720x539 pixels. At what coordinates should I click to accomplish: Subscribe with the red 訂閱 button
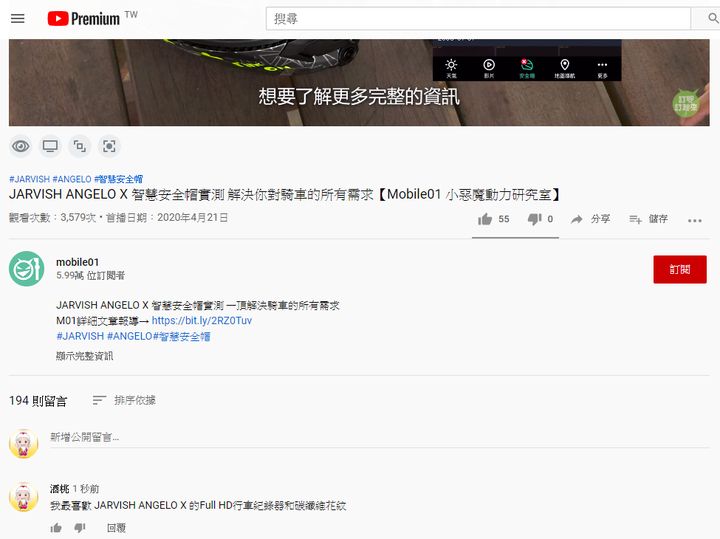tap(680, 270)
